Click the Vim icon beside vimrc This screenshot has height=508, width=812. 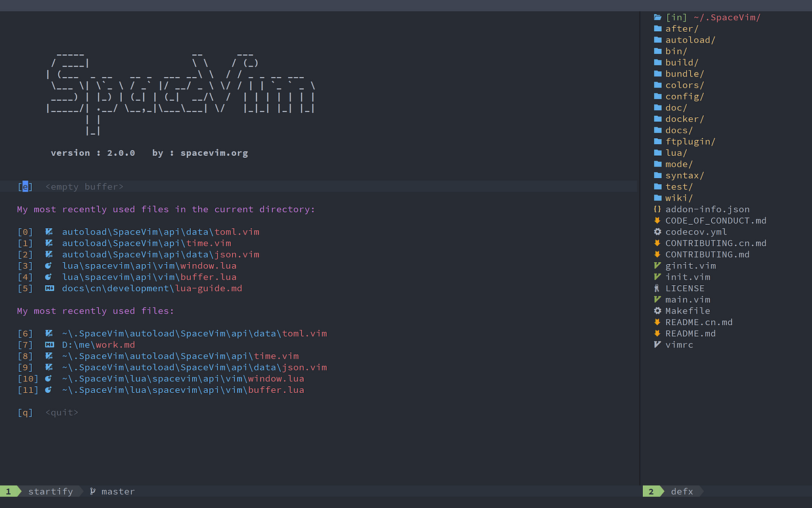click(657, 345)
